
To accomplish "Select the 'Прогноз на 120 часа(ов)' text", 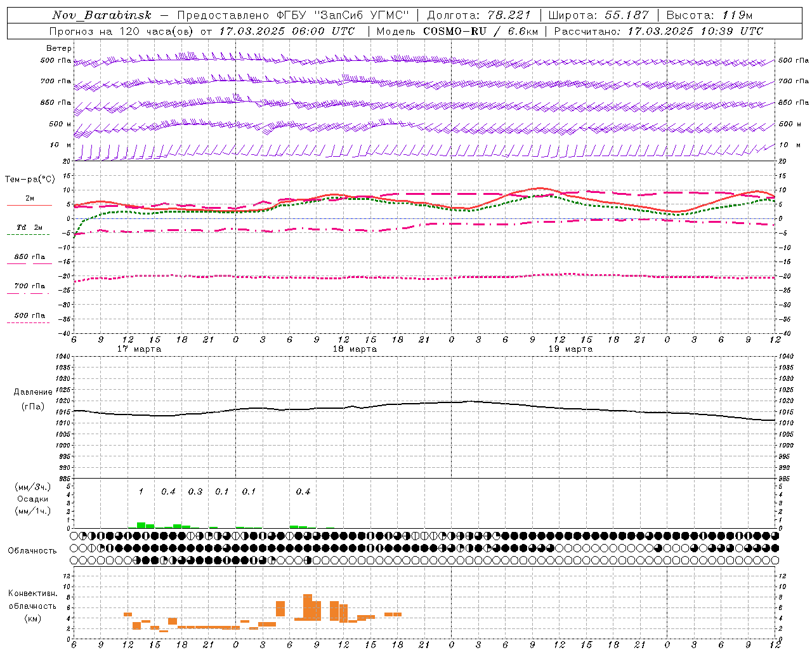I will (x=122, y=31).
